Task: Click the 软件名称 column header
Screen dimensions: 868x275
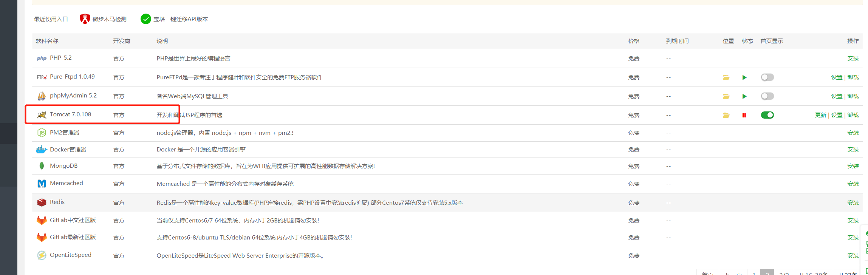Action: [x=47, y=41]
